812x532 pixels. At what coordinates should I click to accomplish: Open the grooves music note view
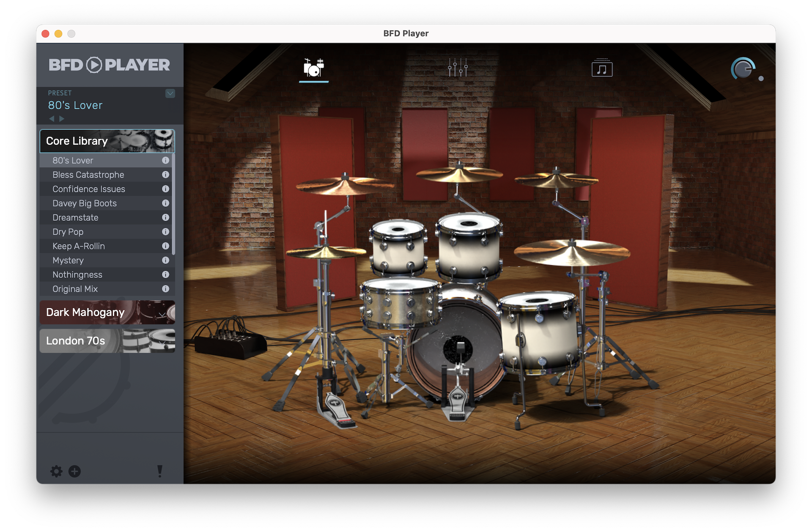(x=602, y=69)
